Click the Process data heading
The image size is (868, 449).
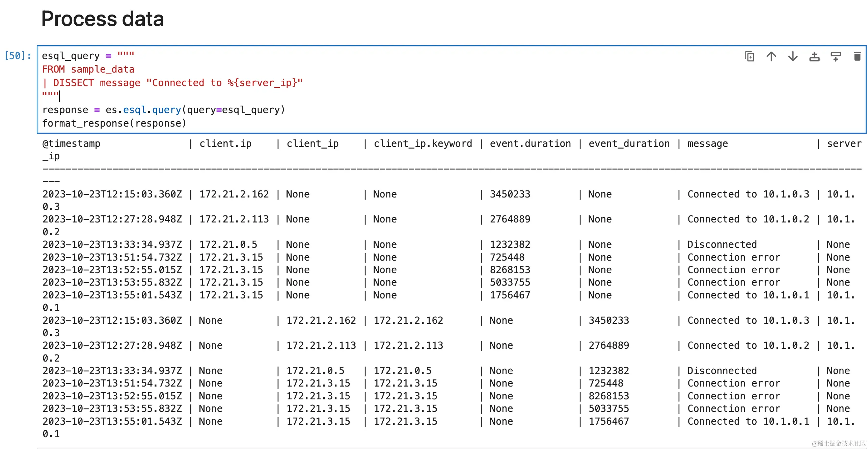(102, 19)
